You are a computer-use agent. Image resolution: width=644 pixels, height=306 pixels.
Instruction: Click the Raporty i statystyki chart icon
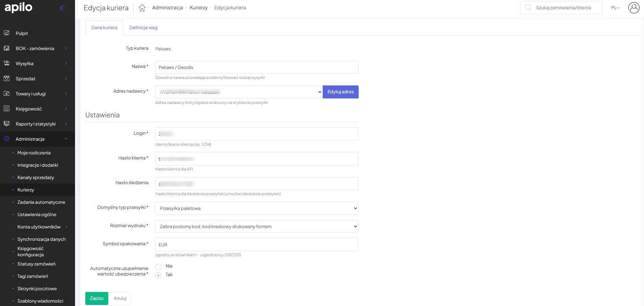(7, 124)
